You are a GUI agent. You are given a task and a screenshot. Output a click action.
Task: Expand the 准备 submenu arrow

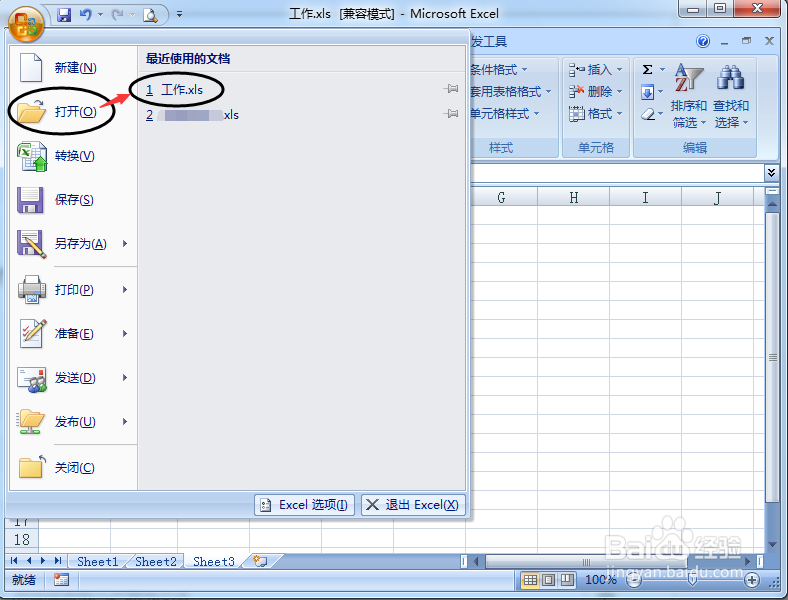tap(125, 334)
